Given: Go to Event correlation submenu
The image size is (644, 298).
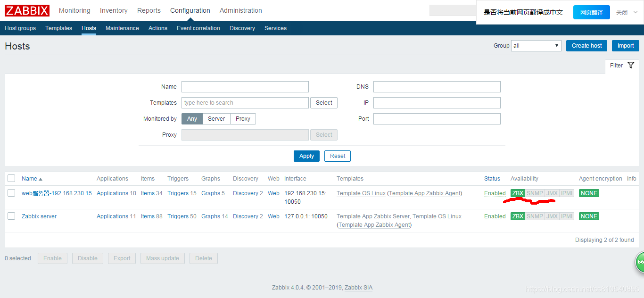Looking at the screenshot, I should click(198, 28).
